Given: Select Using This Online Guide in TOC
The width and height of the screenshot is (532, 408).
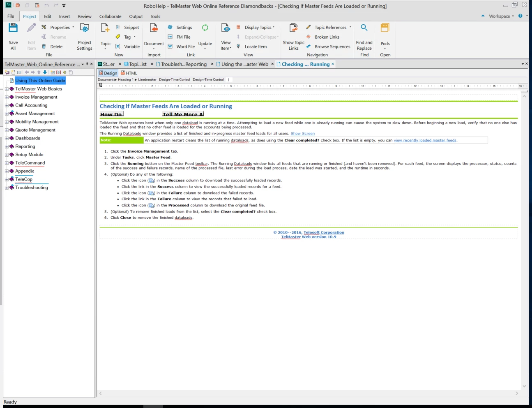Looking at the screenshot, I should tap(40, 81).
